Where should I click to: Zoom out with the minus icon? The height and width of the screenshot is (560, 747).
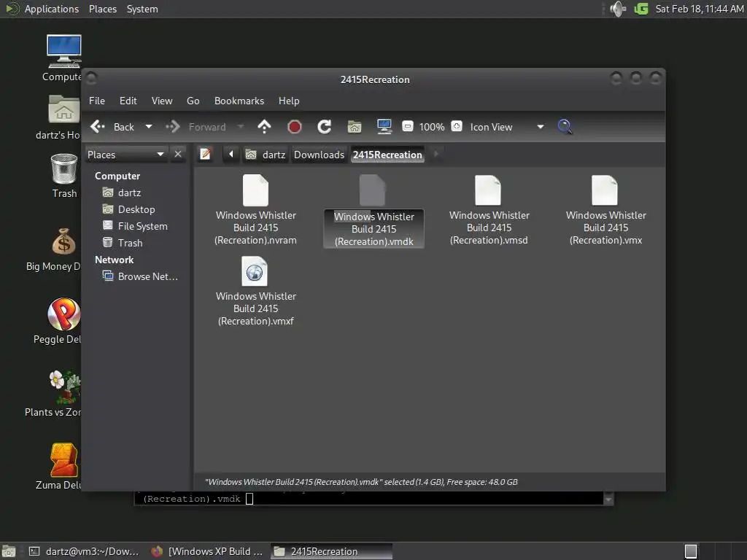[x=407, y=127]
